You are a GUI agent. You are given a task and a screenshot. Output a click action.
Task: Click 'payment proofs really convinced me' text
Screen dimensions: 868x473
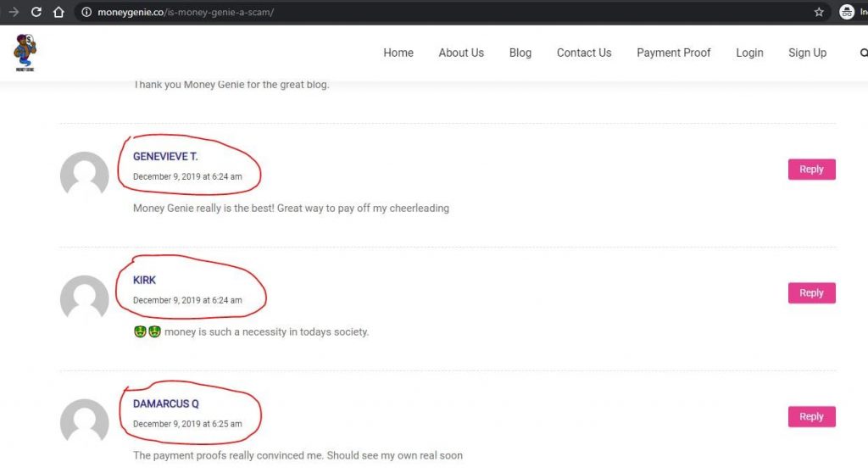coord(298,455)
